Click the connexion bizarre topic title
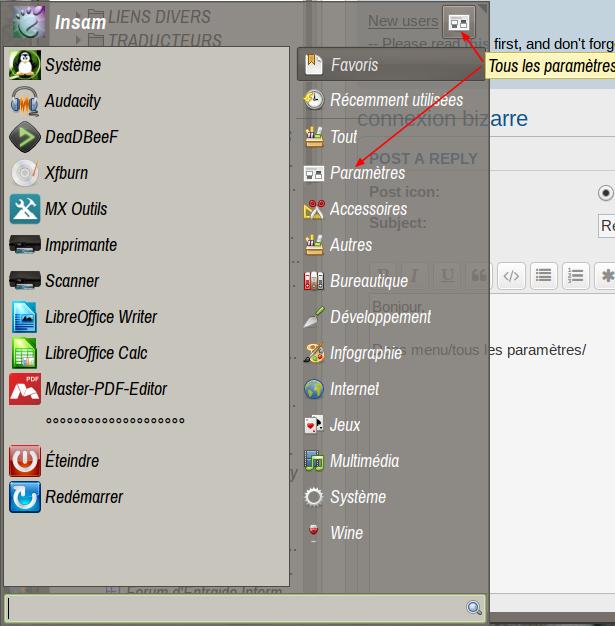 click(x=442, y=119)
